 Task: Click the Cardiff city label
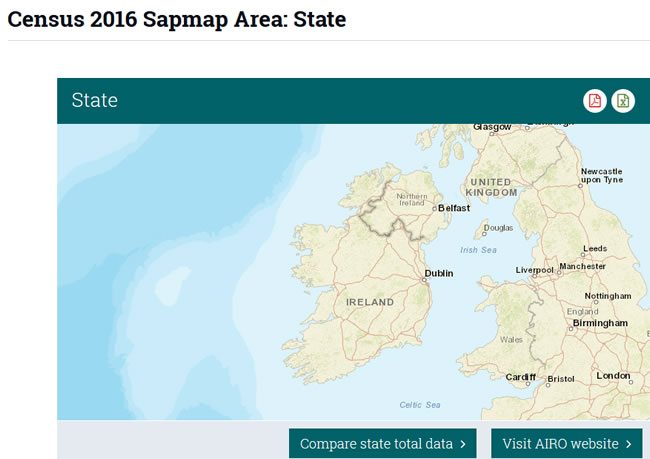point(520,377)
